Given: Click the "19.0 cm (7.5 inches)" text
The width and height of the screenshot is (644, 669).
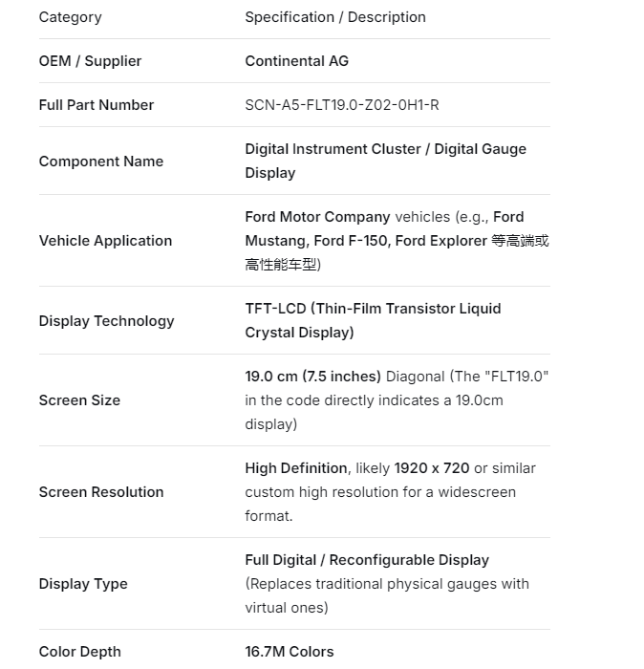Looking at the screenshot, I should coord(312,377).
